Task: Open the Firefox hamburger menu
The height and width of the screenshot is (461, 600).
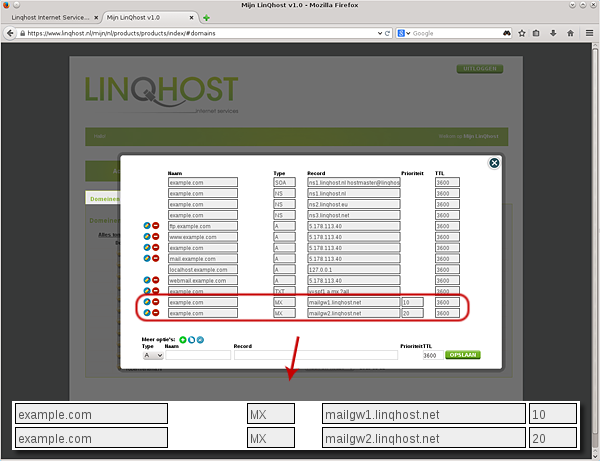Action: tap(589, 33)
